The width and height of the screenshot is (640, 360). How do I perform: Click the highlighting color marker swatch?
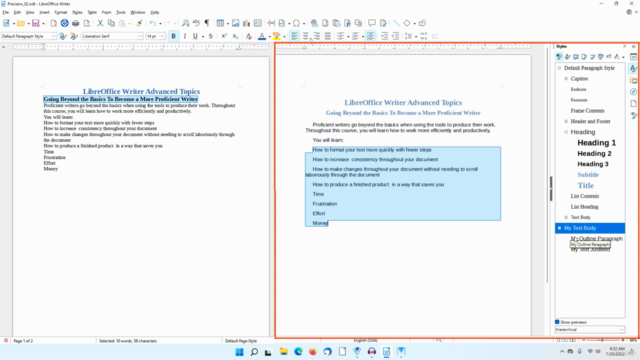[x=277, y=36]
